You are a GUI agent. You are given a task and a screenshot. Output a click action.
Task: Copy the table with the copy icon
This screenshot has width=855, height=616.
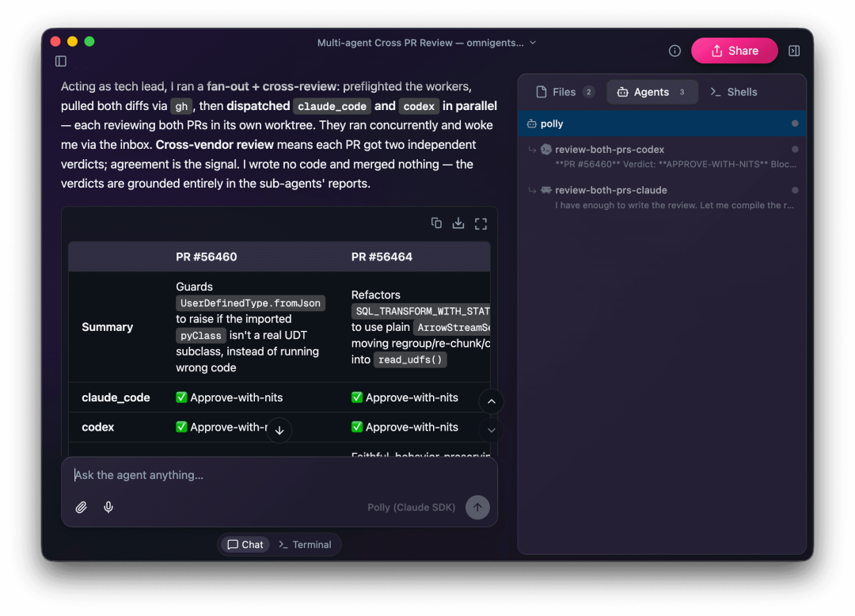click(436, 223)
